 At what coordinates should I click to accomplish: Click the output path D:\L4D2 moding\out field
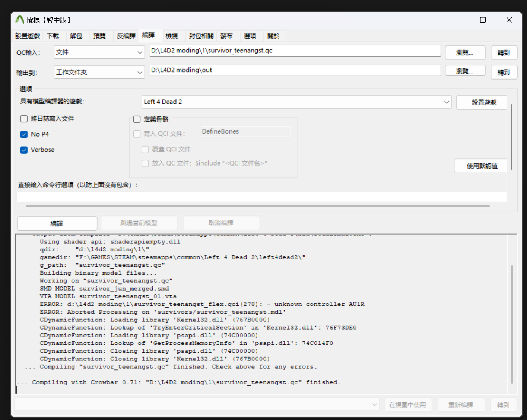point(295,70)
